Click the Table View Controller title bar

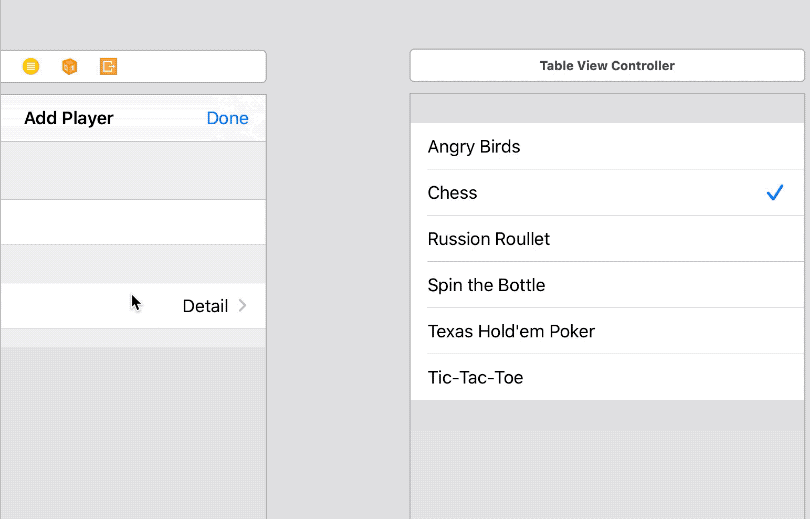608,66
